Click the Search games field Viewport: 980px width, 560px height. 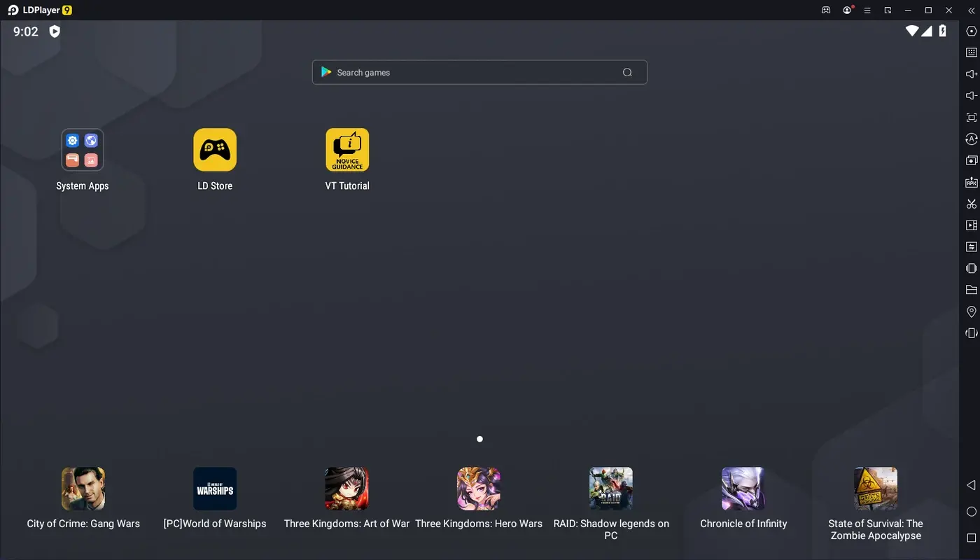479,72
